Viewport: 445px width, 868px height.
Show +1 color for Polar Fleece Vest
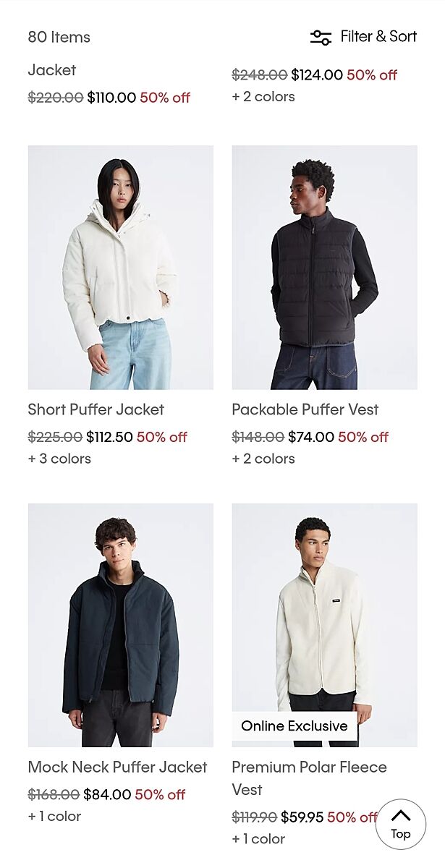(258, 839)
